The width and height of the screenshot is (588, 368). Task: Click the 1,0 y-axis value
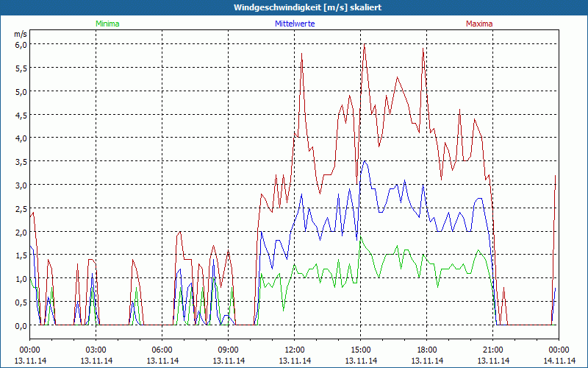point(21,279)
